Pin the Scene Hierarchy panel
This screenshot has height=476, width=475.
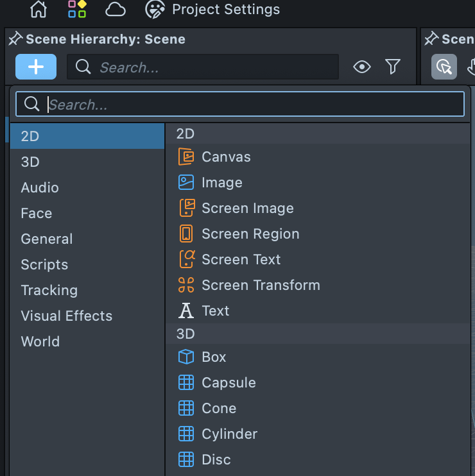(x=15, y=39)
